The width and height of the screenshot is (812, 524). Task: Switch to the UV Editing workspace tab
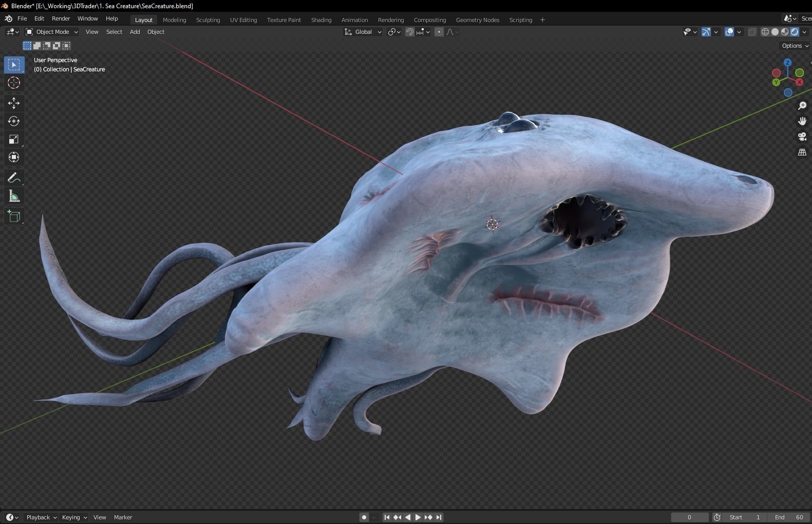[x=243, y=20]
